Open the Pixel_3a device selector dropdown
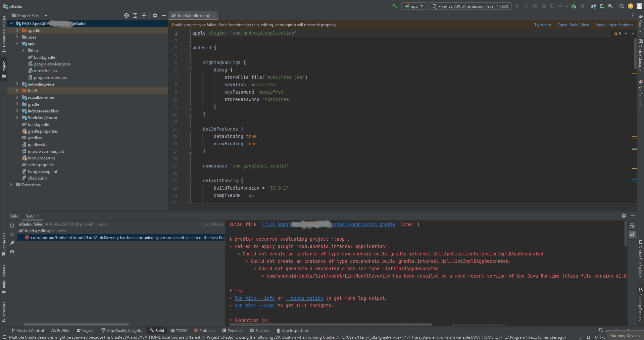Viewport: 644px width, 340px height. coord(470,6)
